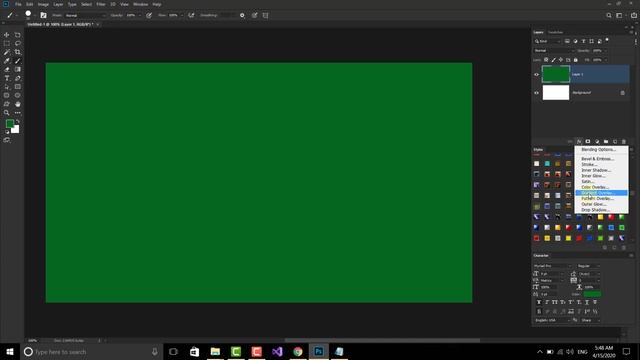Image resolution: width=640 pixels, height=360 pixels.
Task: Open the brush Mode dropdown
Action: (x=85, y=16)
